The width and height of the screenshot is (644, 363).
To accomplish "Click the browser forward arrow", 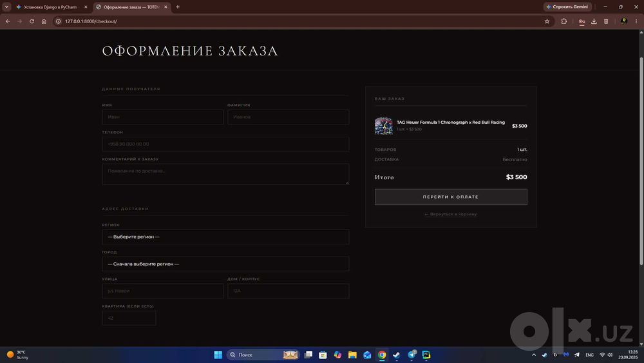I will [x=20, y=21].
